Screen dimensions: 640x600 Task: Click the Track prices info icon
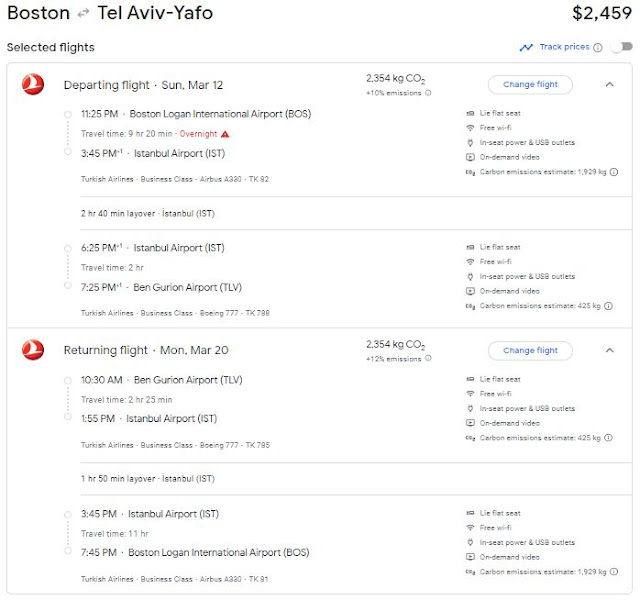coord(598,47)
